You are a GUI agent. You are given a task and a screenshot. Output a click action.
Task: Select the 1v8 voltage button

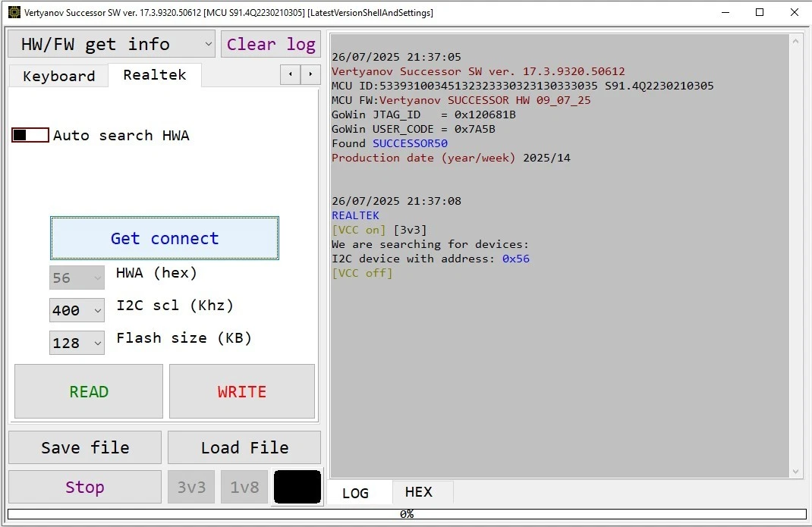(244, 487)
